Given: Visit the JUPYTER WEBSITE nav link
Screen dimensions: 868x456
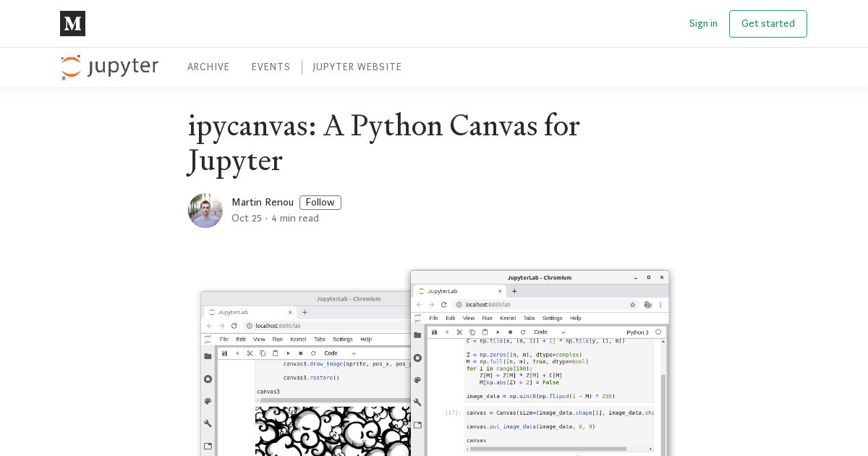Looking at the screenshot, I should click(357, 67).
